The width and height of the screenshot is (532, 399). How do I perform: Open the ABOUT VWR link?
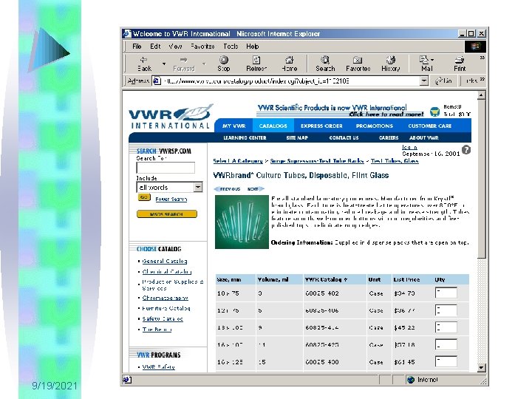coord(424,137)
